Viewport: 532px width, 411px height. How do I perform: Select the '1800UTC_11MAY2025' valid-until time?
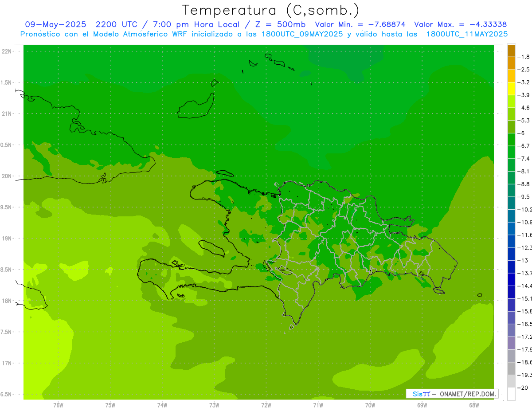(467, 34)
